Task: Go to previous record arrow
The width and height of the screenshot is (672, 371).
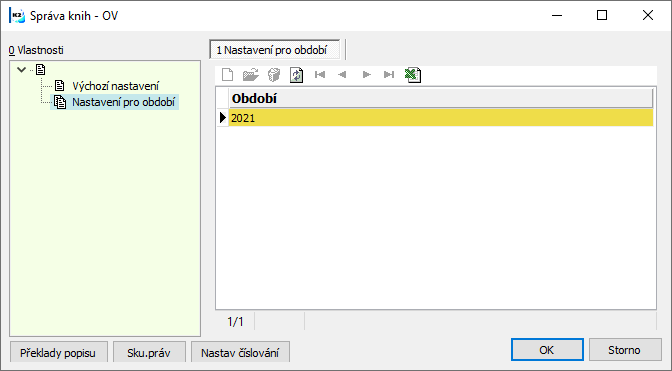Action: (342, 75)
